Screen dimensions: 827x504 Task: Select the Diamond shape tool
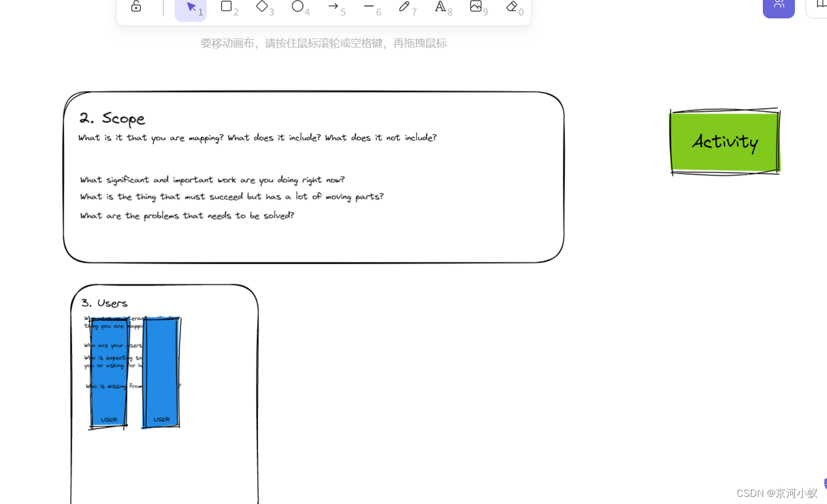pos(262,7)
